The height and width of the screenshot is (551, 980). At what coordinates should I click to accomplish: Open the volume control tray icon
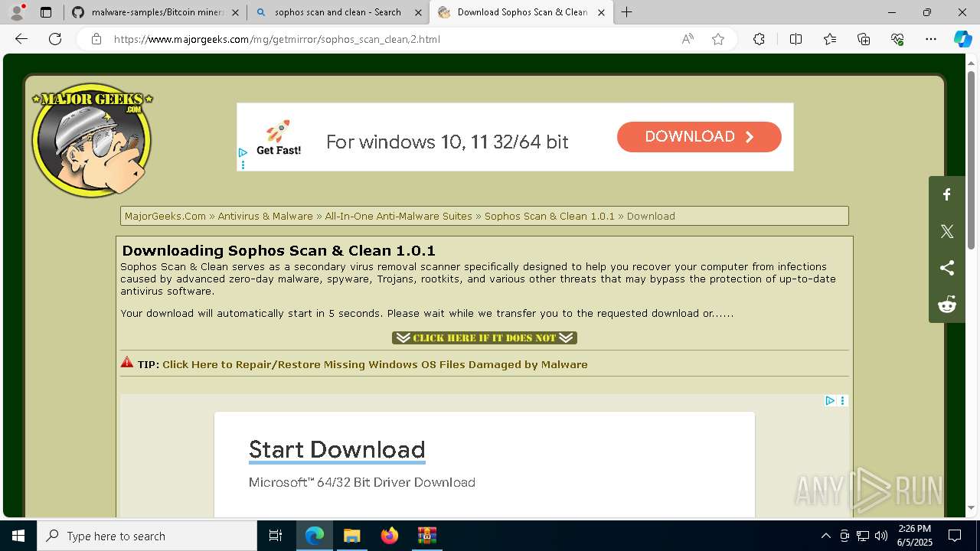880,536
